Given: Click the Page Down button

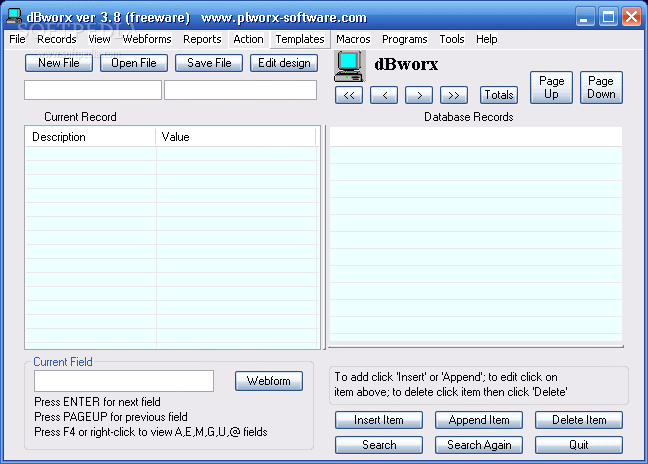Looking at the screenshot, I should pos(601,87).
